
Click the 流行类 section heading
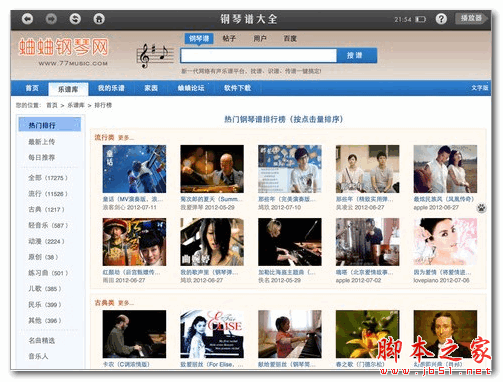tap(104, 137)
